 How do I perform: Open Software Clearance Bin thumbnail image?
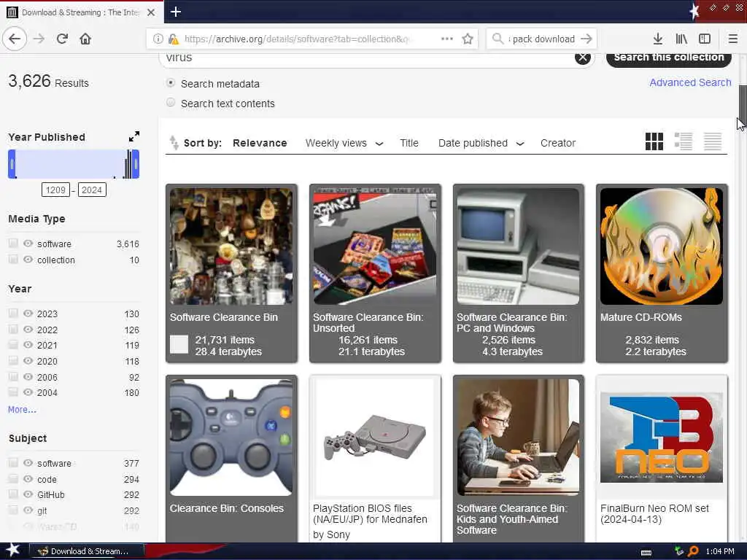pos(231,246)
